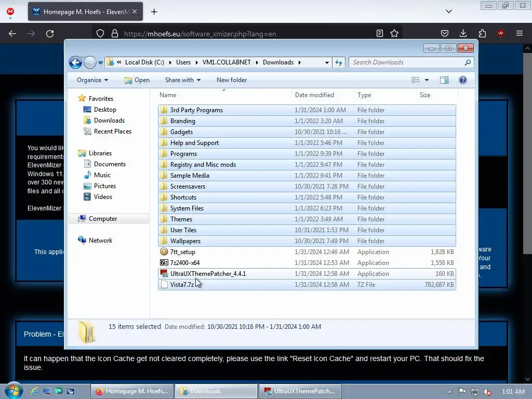Select the Registry and Misc mods folder
This screenshot has width=532, height=399.
click(x=307, y=164)
